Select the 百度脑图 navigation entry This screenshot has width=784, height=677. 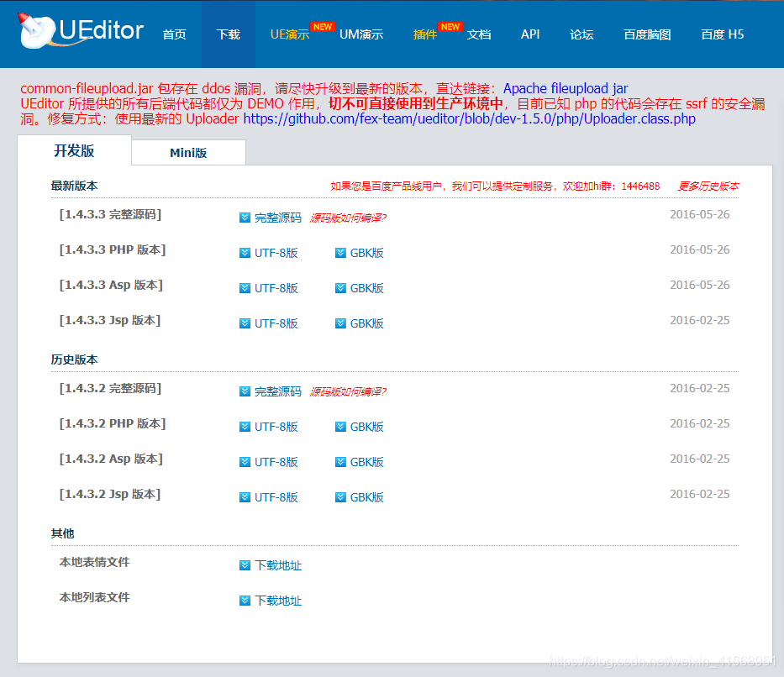(645, 34)
